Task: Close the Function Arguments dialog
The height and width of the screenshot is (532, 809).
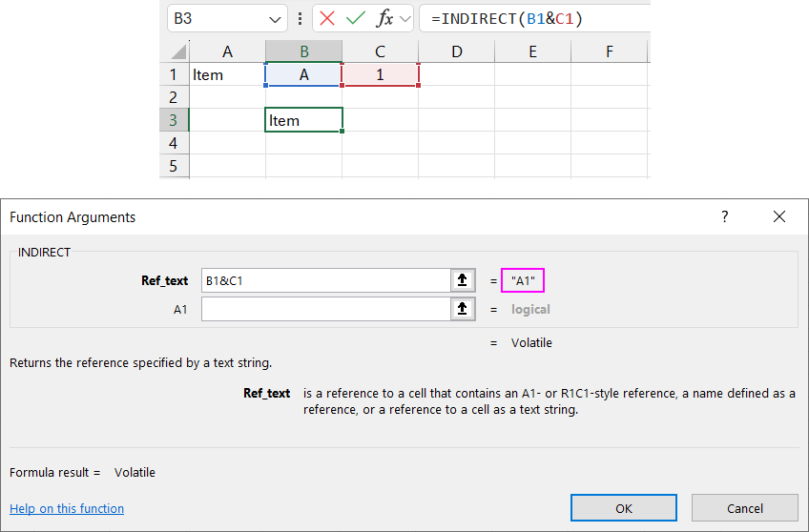Action: pyautogui.click(x=779, y=216)
